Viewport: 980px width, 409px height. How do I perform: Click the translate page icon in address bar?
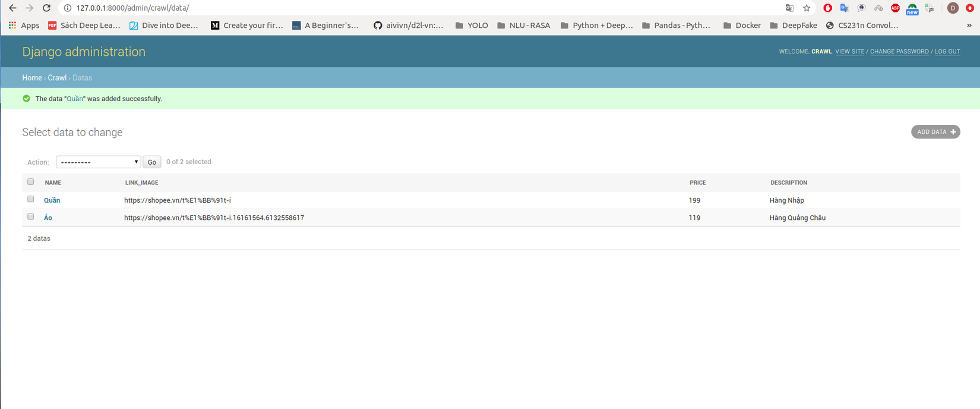click(x=789, y=8)
